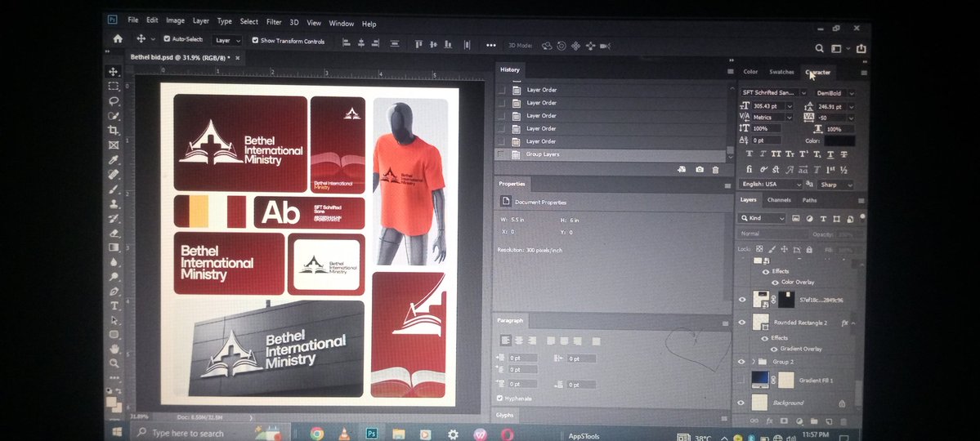Apply Faux Bold in Character panel
The width and height of the screenshot is (980, 441).
click(x=750, y=154)
